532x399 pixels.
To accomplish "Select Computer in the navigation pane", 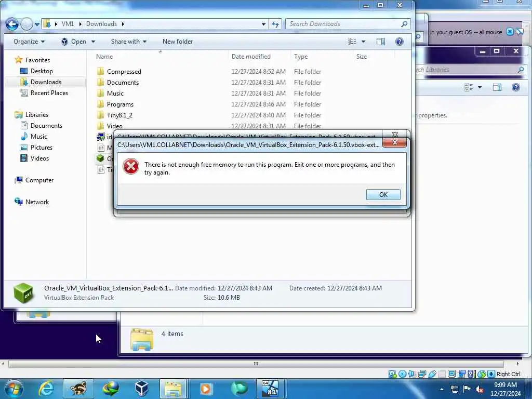I will coord(39,180).
